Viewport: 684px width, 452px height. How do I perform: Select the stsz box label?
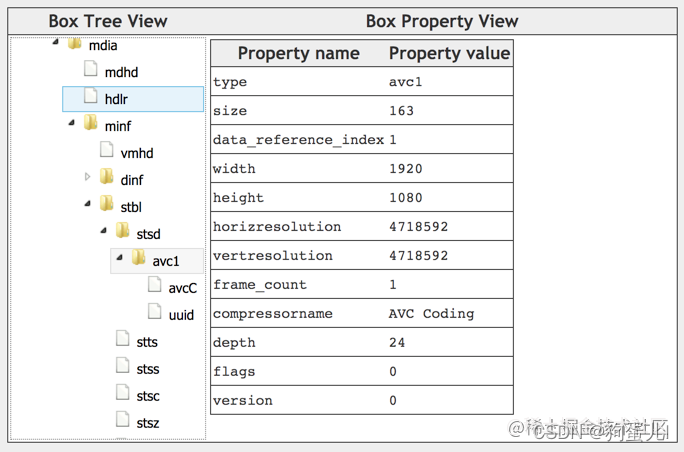pos(148,424)
